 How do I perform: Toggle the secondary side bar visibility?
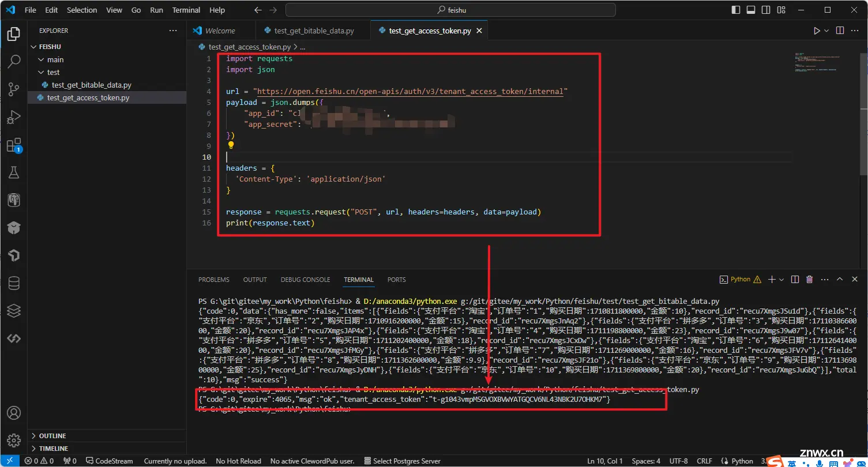[x=765, y=10]
